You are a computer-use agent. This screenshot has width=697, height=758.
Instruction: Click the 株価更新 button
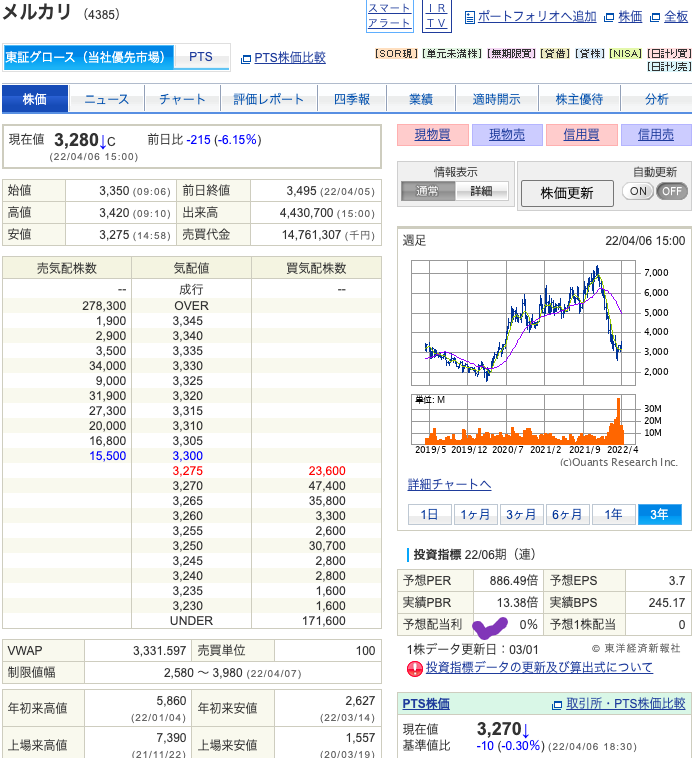point(567,193)
